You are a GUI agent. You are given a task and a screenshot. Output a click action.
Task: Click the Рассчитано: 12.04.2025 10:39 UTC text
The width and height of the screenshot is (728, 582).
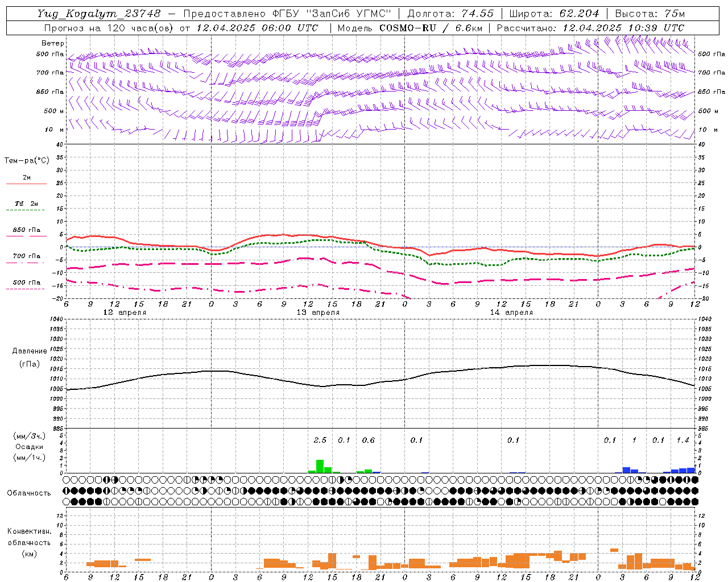(x=590, y=28)
